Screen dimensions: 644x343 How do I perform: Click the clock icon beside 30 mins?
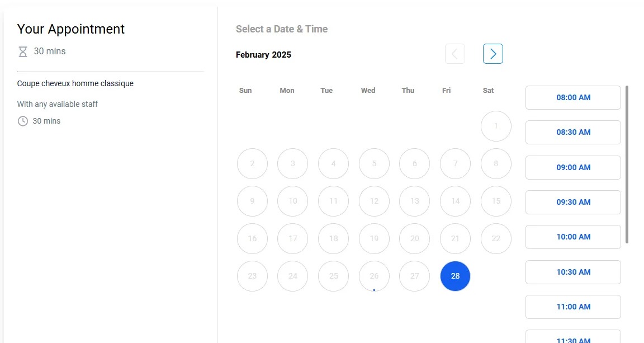tap(23, 121)
